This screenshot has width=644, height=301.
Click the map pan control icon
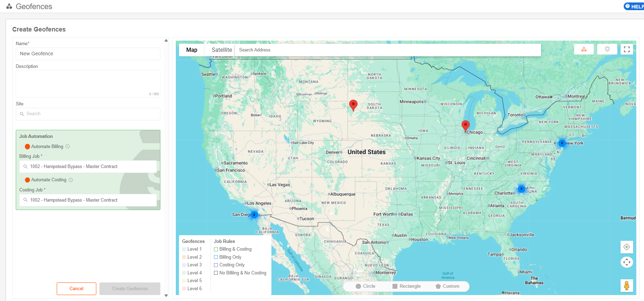(x=627, y=262)
